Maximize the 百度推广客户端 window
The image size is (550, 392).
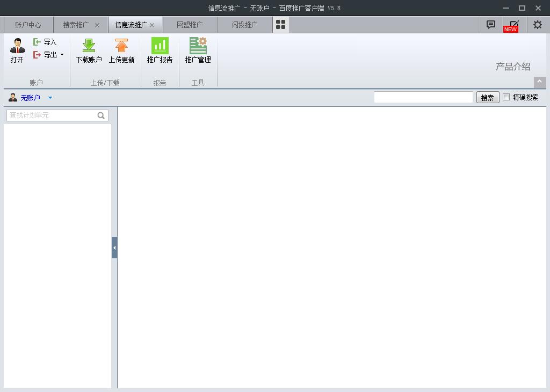tap(522, 8)
